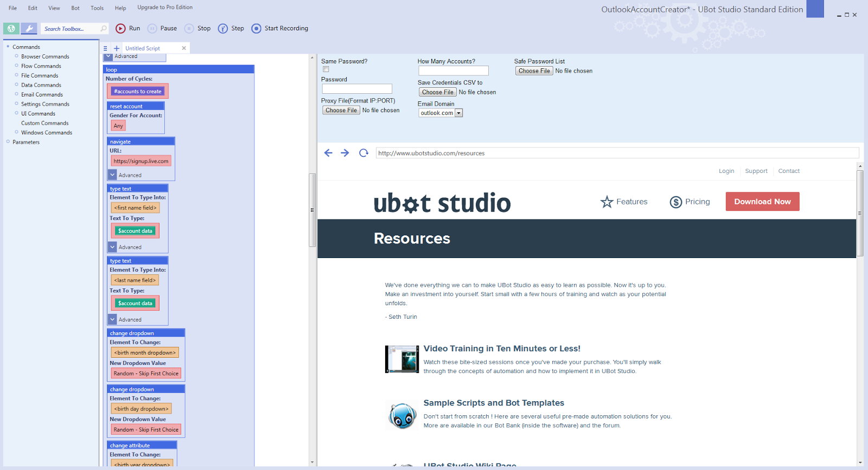868x470 pixels.
Task: Add a new script tab
Action: [x=116, y=48]
